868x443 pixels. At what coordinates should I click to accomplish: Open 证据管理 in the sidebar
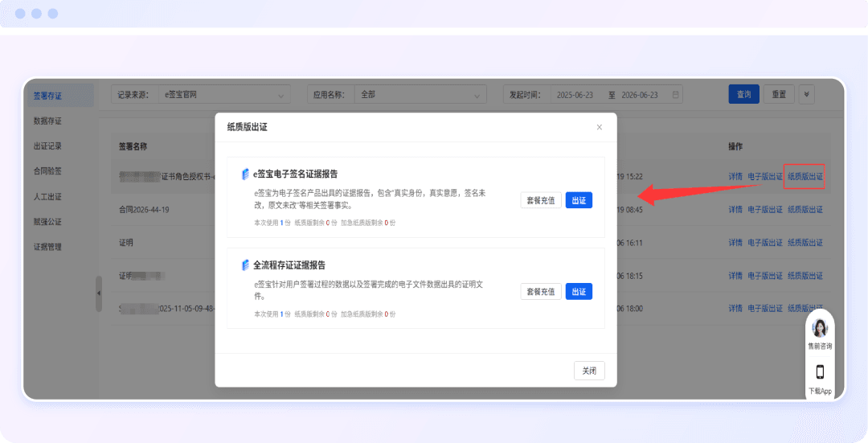[x=47, y=247]
